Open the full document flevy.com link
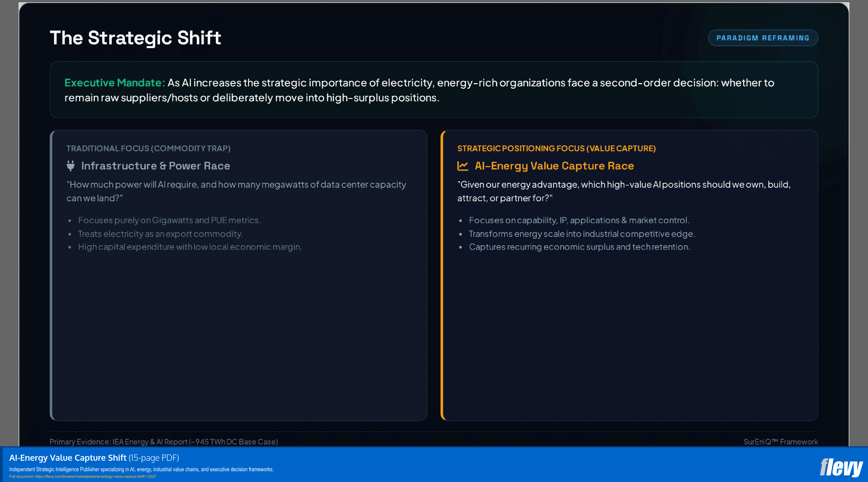The image size is (868, 482). pos(95,477)
